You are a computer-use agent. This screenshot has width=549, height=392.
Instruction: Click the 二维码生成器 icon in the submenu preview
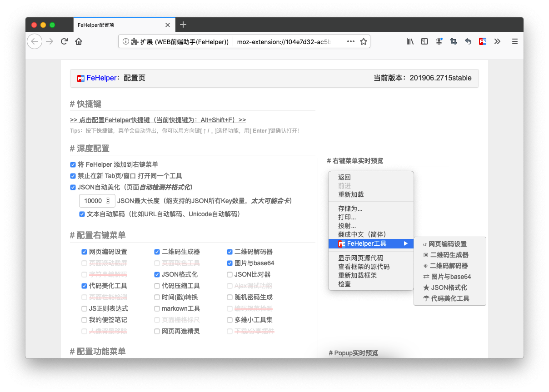[425, 255]
